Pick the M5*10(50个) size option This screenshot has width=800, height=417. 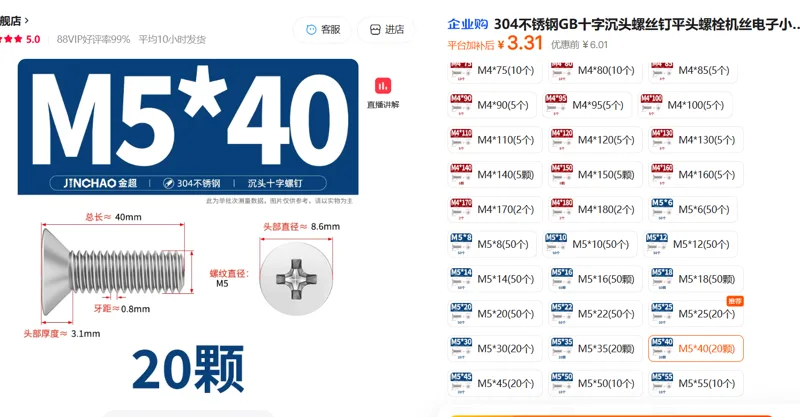click(x=590, y=244)
